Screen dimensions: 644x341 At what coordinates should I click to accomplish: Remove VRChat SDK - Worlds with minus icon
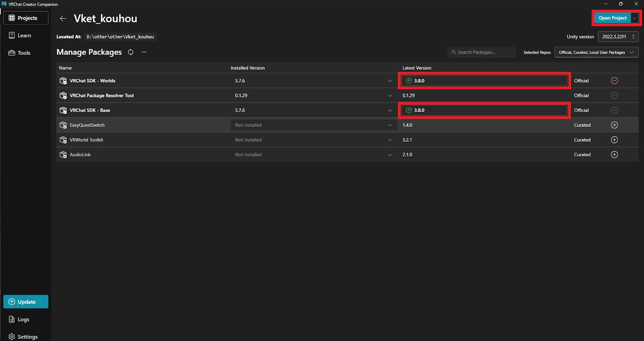pyautogui.click(x=614, y=81)
